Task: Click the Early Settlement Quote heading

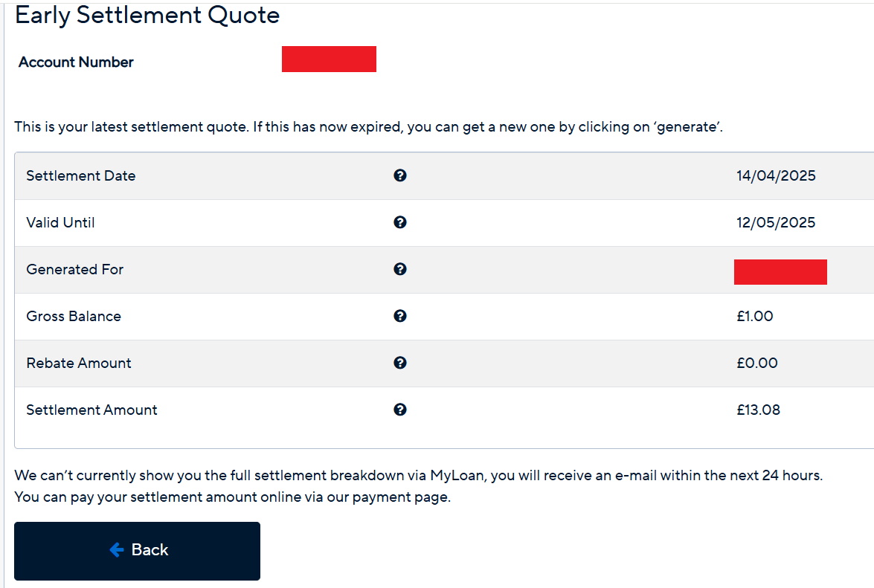Action: [x=147, y=15]
